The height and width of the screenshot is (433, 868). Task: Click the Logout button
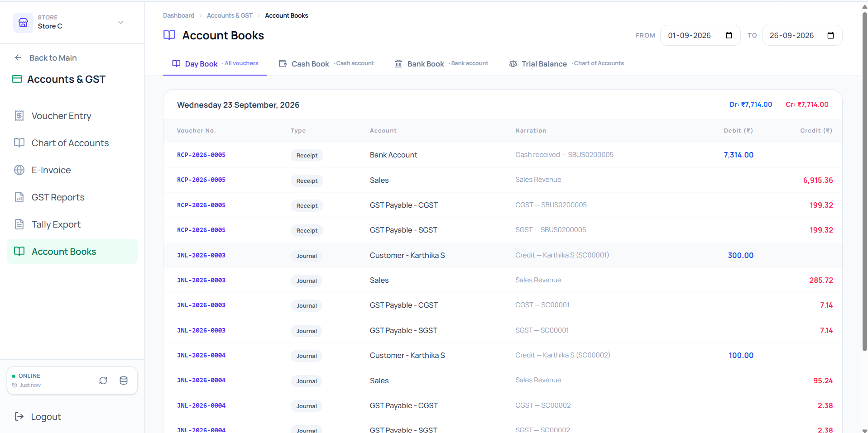pos(38,417)
